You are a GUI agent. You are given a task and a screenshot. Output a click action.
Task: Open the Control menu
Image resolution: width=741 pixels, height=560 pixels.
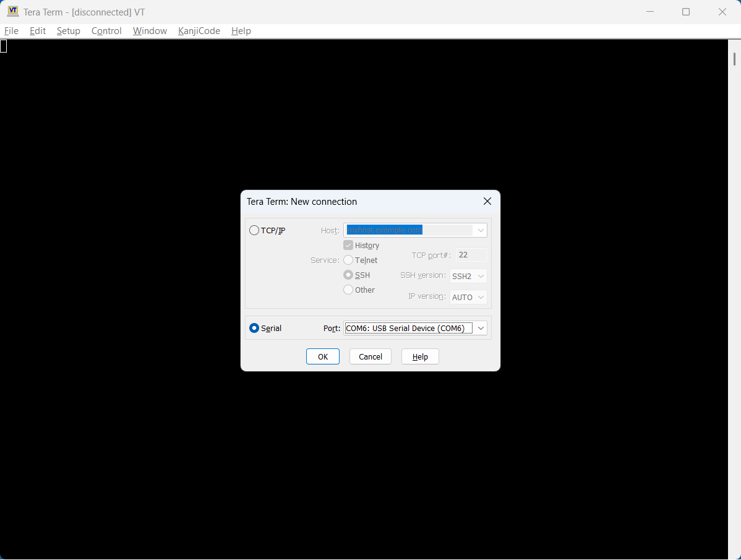click(106, 31)
